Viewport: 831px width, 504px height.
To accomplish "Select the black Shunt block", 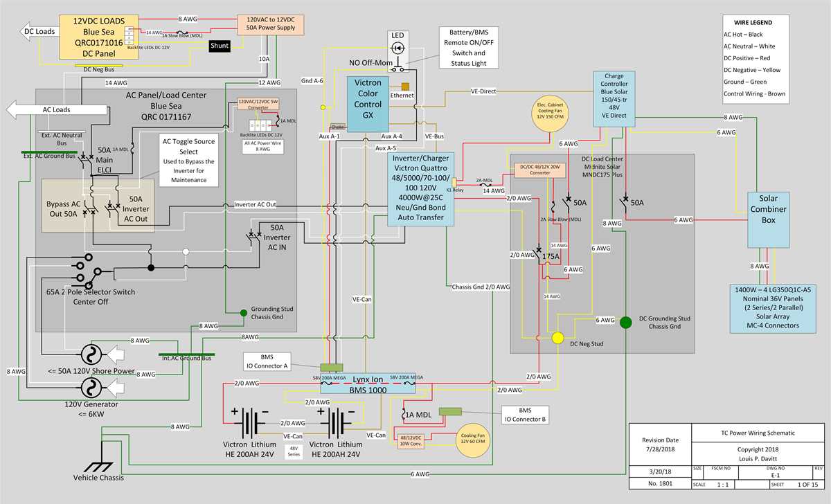I will click(219, 46).
